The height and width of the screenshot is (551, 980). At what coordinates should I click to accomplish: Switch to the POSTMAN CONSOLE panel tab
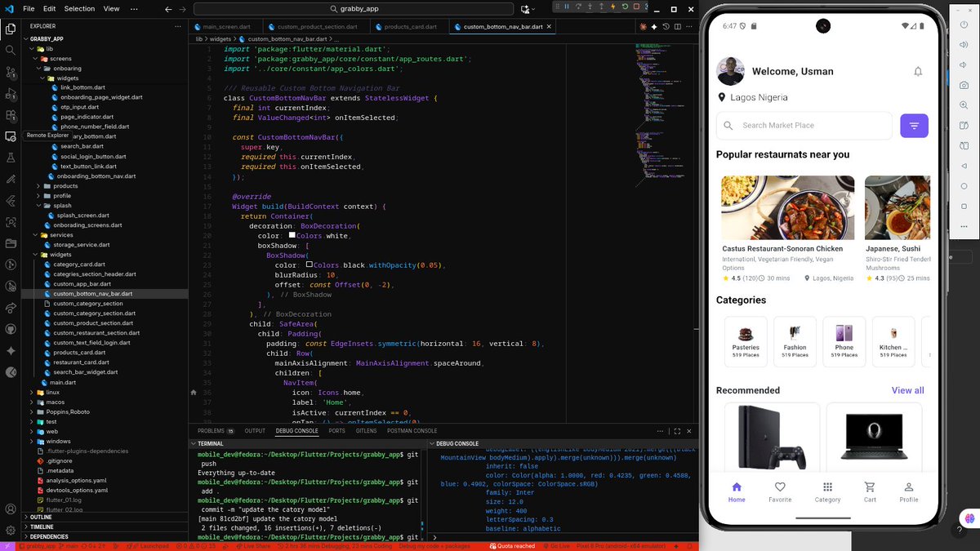412,431
